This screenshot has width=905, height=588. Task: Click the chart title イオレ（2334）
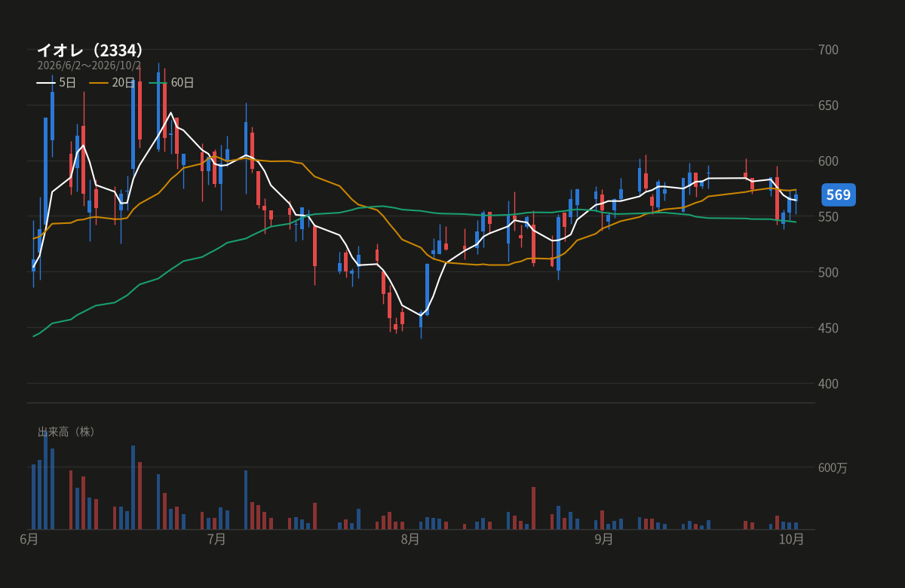[x=90, y=51]
